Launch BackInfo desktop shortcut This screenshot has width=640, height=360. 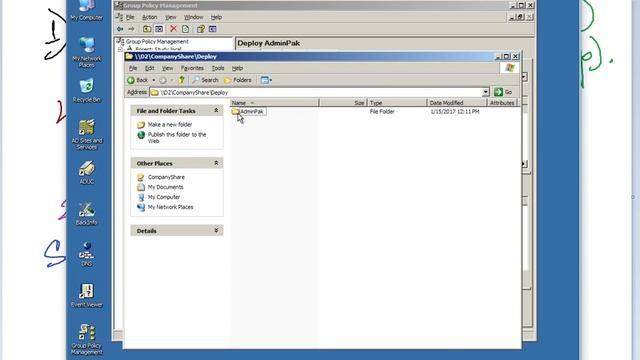87,213
